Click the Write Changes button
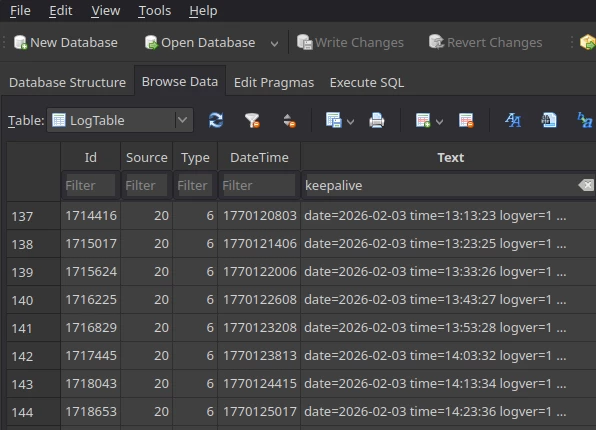The image size is (596, 430). point(350,42)
